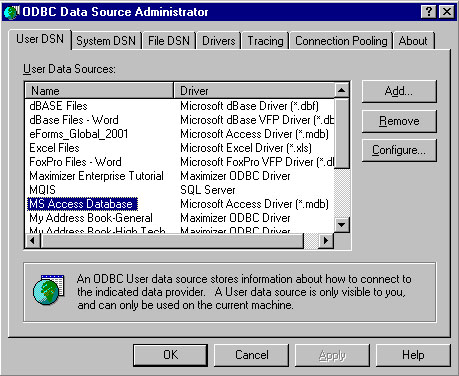Open the Drivers tab
The image size is (459, 376).
pyautogui.click(x=219, y=41)
